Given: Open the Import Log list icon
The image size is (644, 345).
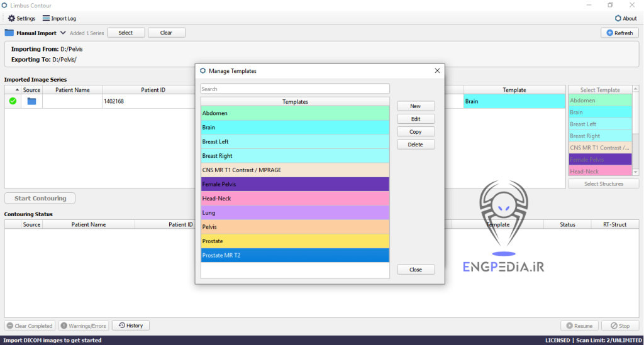Looking at the screenshot, I should click(46, 18).
